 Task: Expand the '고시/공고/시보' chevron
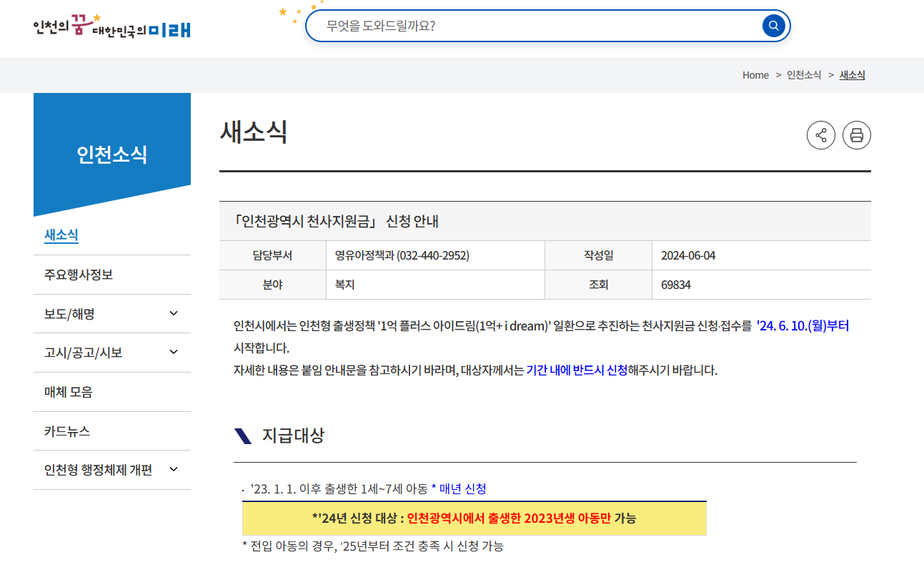pos(174,352)
